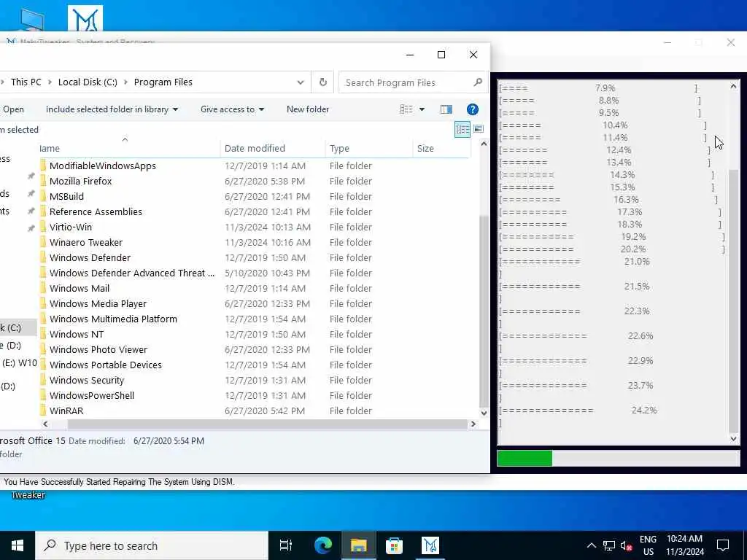Open MakuTweaker desktop shortcut icon

pos(85,18)
